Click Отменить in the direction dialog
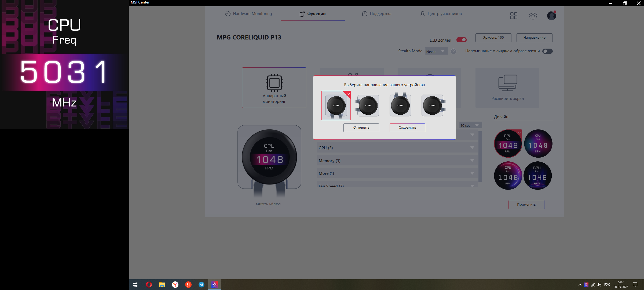 (361, 128)
